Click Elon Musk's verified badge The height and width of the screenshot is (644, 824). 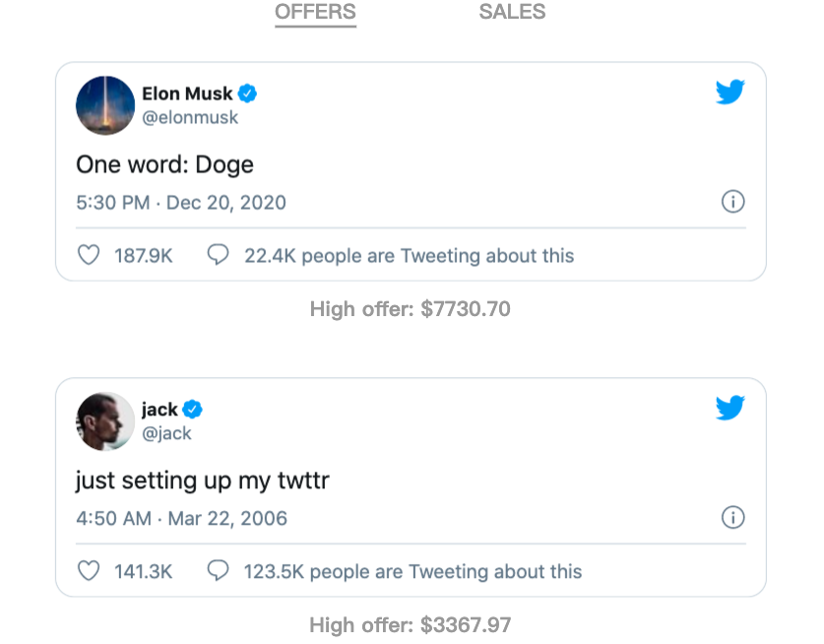(248, 94)
